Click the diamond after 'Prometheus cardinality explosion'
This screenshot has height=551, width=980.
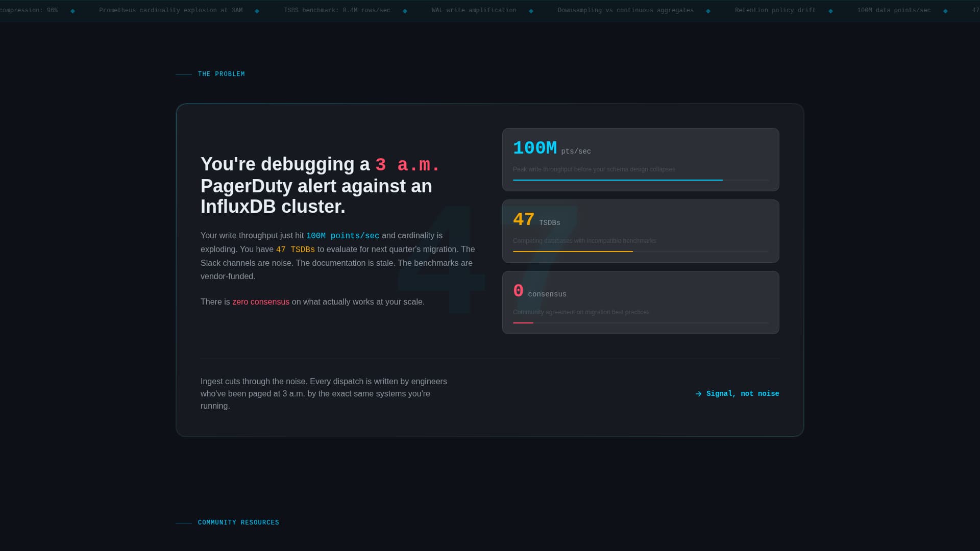[257, 11]
